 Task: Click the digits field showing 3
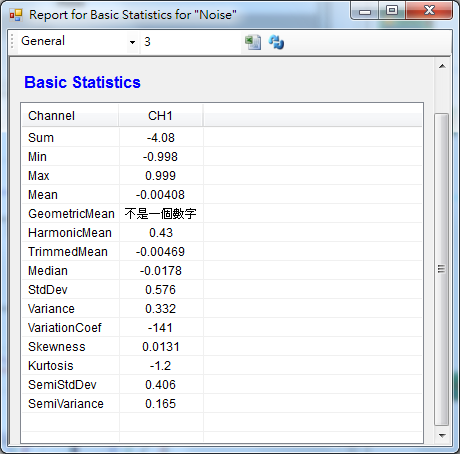point(190,42)
